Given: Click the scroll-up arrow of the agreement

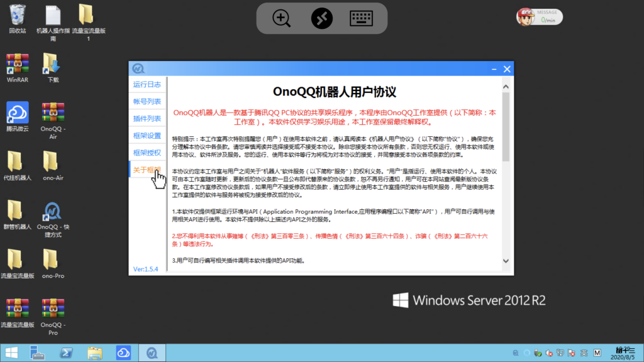Looking at the screenshot, I should coord(506,87).
